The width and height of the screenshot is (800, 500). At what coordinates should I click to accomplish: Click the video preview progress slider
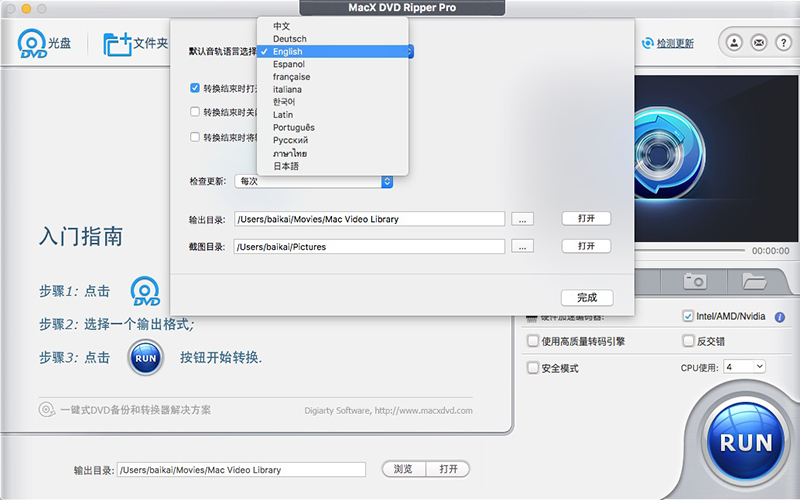689,251
